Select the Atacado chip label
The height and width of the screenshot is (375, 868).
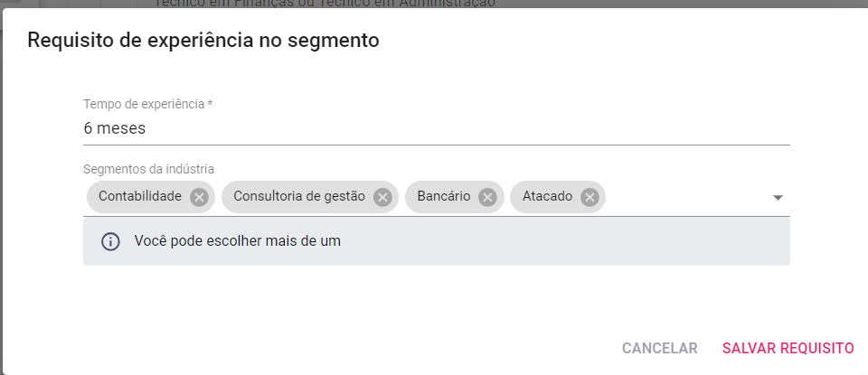click(548, 196)
